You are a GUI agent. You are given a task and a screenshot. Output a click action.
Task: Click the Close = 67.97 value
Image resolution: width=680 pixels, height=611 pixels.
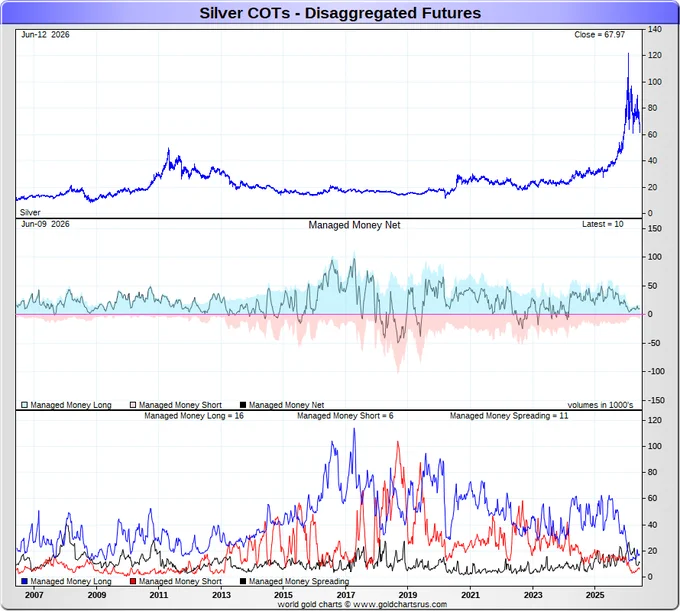(x=599, y=35)
